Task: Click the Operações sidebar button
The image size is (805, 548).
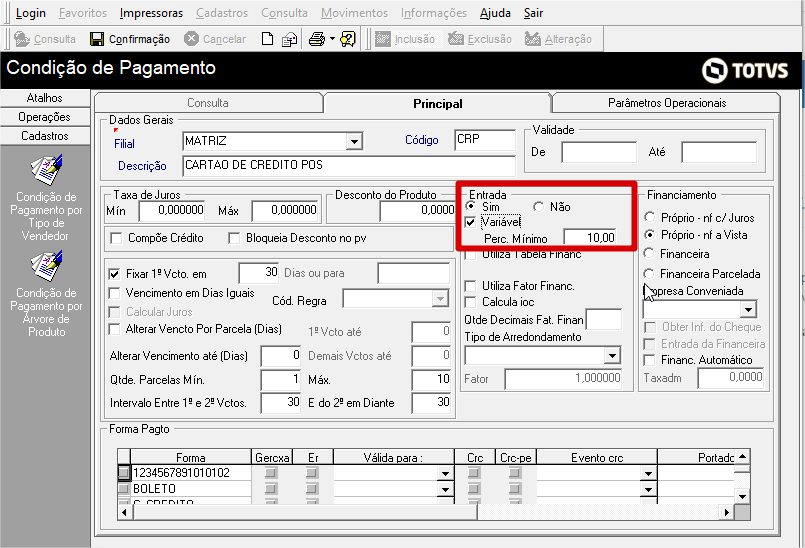Action: (x=45, y=117)
